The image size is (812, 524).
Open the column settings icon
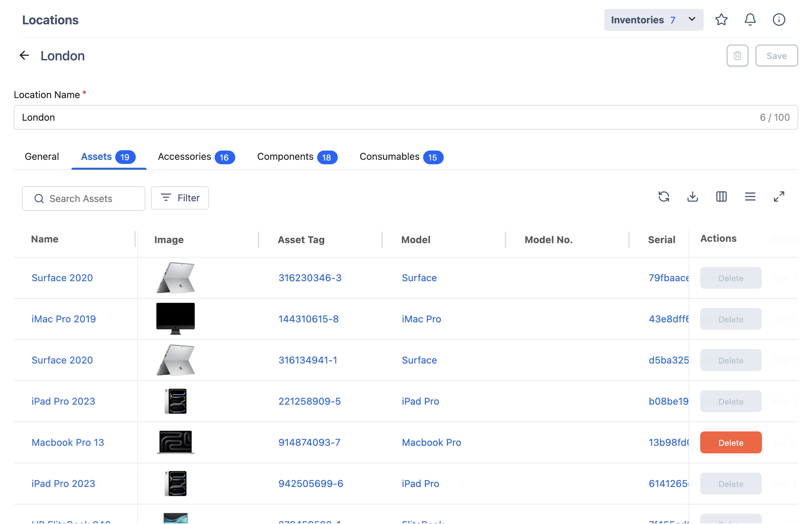click(x=721, y=197)
